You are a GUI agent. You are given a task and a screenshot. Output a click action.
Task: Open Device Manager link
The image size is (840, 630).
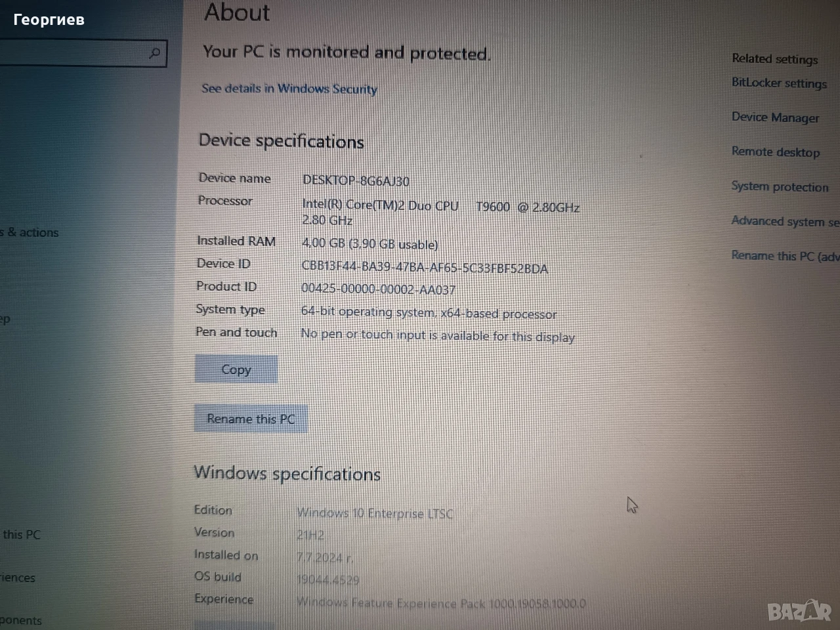tap(775, 117)
